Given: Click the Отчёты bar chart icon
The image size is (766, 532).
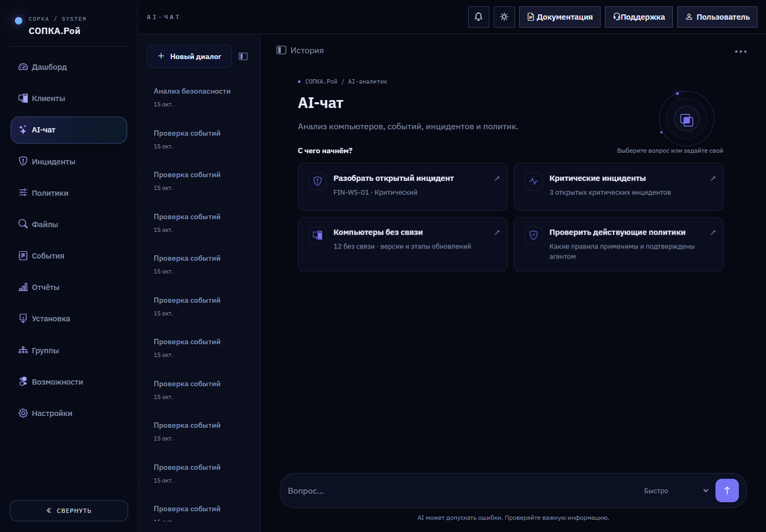Looking at the screenshot, I should pyautogui.click(x=23, y=287).
